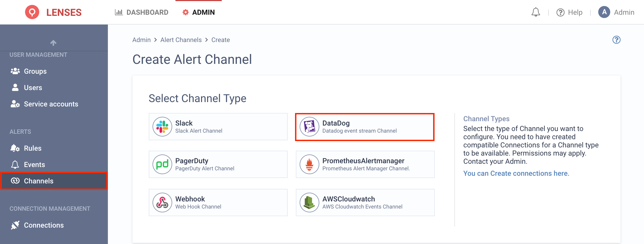Click the Help question mark icon
This screenshot has width=644, height=244.
560,13
